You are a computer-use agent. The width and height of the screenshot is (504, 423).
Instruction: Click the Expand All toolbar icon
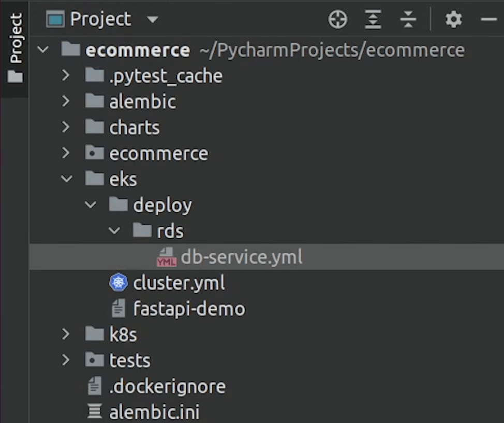(373, 20)
